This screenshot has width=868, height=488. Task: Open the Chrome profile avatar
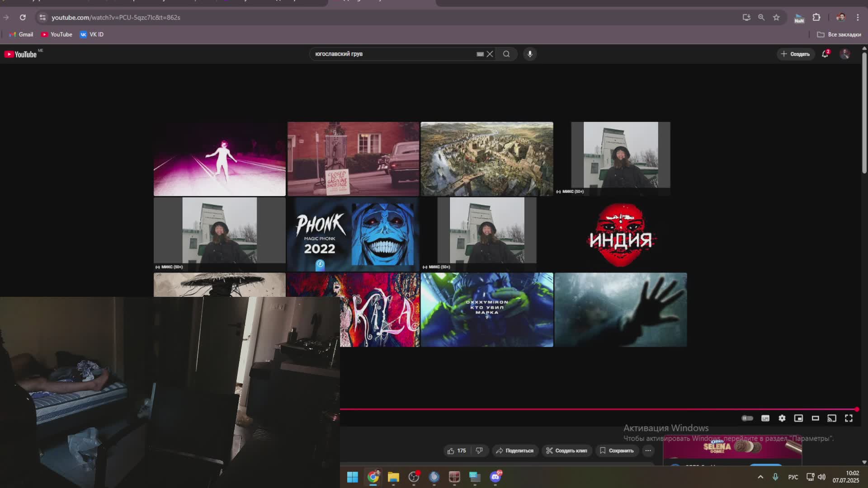840,17
